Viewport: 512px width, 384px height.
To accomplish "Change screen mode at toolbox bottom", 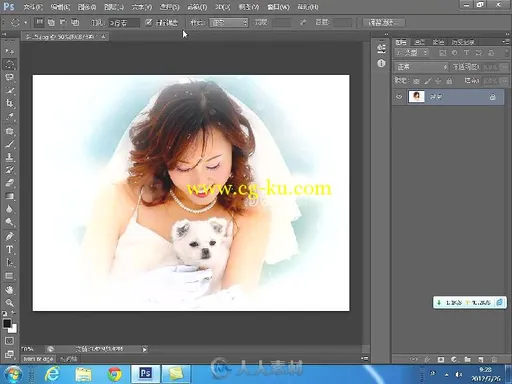I will click(9, 354).
